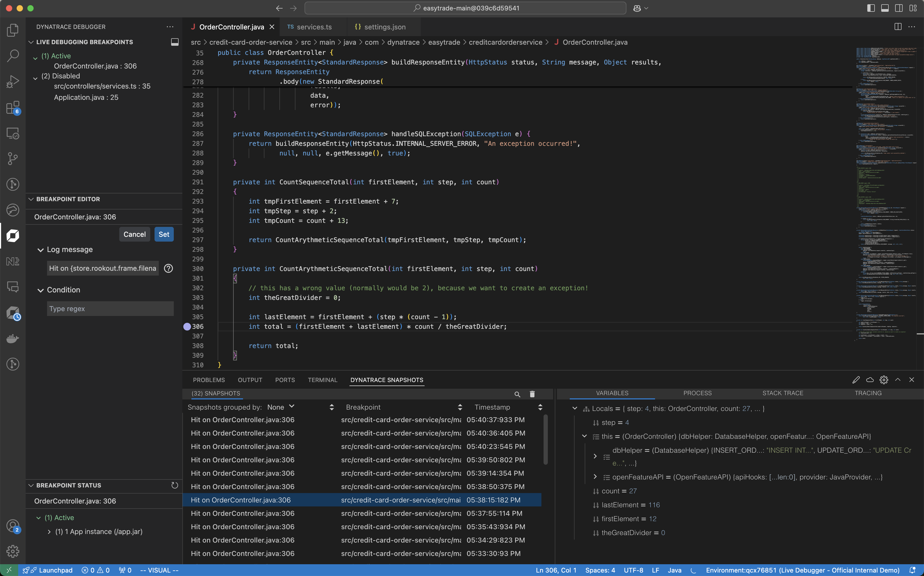Open snapshot settings via the gear icon
This screenshot has height=576, width=924.
pyautogui.click(x=883, y=380)
